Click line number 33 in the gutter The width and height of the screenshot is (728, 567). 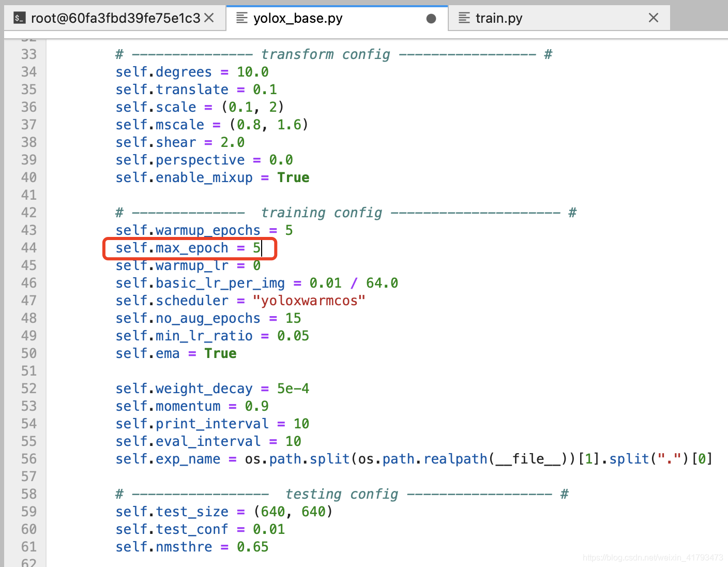[29, 54]
